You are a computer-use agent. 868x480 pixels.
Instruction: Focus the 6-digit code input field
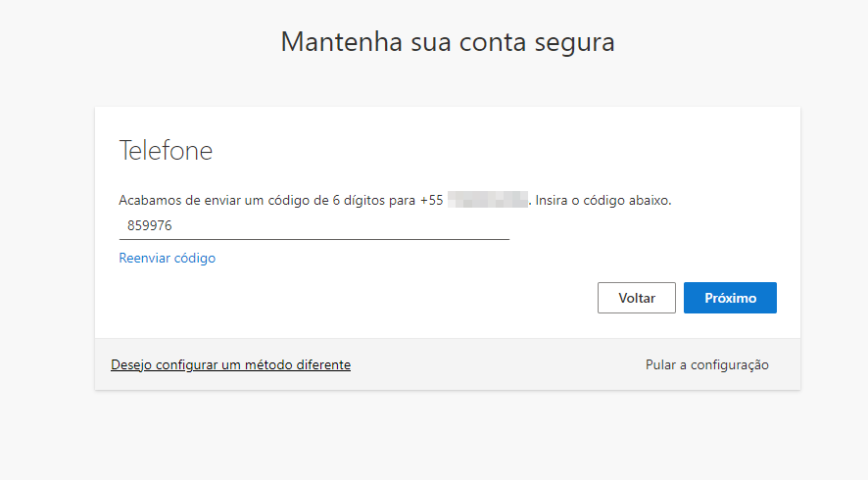[313, 225]
